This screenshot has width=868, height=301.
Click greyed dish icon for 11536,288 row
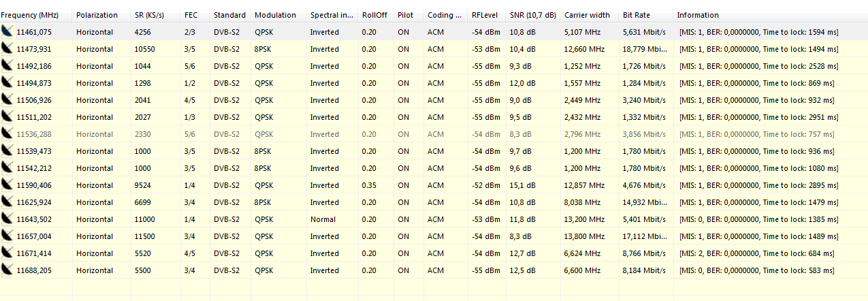7,134
